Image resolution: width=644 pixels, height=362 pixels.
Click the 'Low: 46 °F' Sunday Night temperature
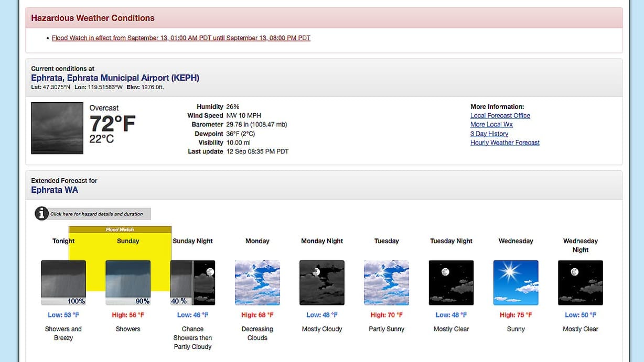(x=192, y=315)
